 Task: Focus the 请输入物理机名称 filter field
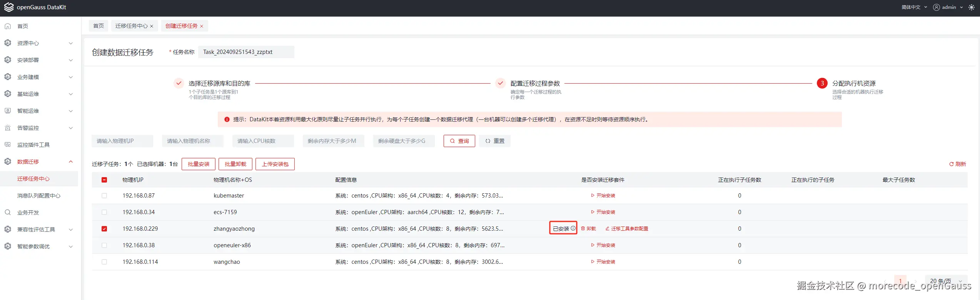pyautogui.click(x=193, y=141)
